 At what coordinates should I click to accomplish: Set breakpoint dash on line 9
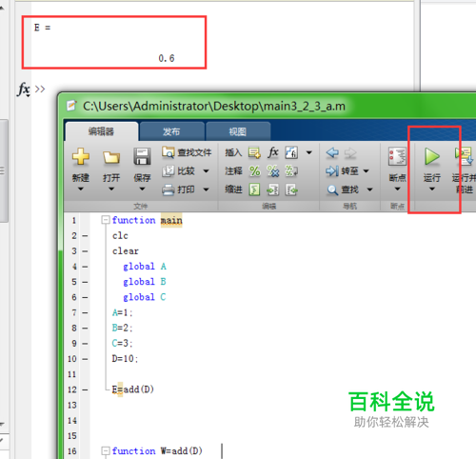pyautogui.click(x=85, y=344)
